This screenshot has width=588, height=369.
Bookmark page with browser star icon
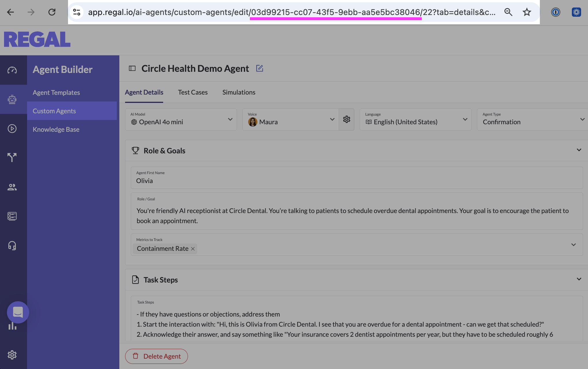[527, 12]
